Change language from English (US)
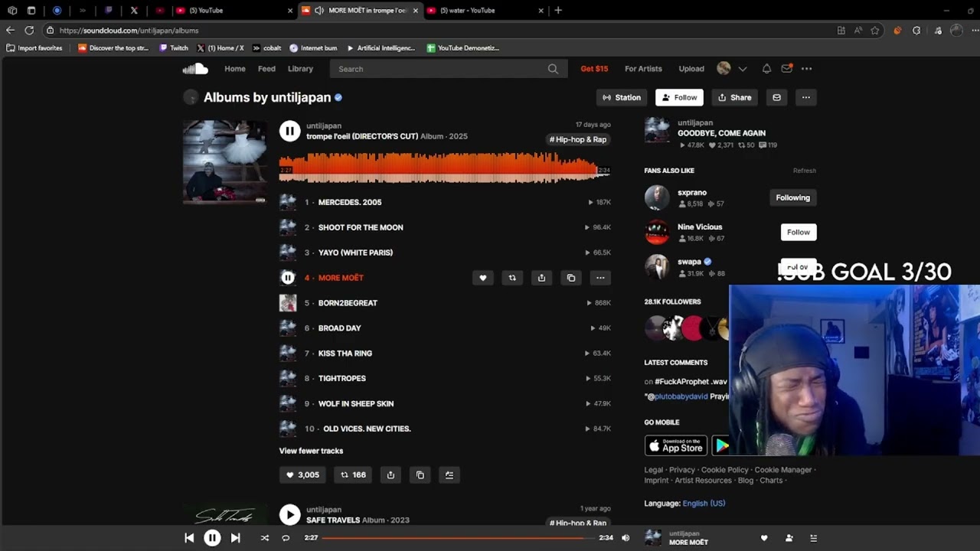Viewport: 980px width, 551px height. pos(704,504)
